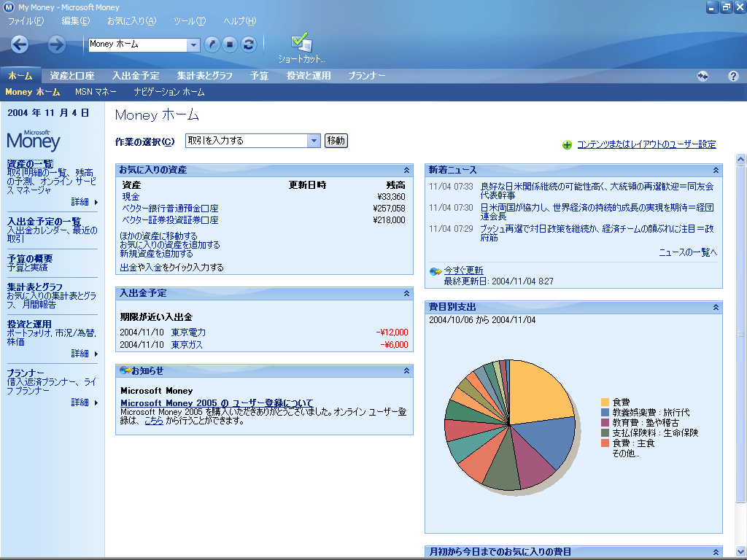Click the Microsoft Money logo in sidebar
The image size is (747, 560).
[34, 139]
